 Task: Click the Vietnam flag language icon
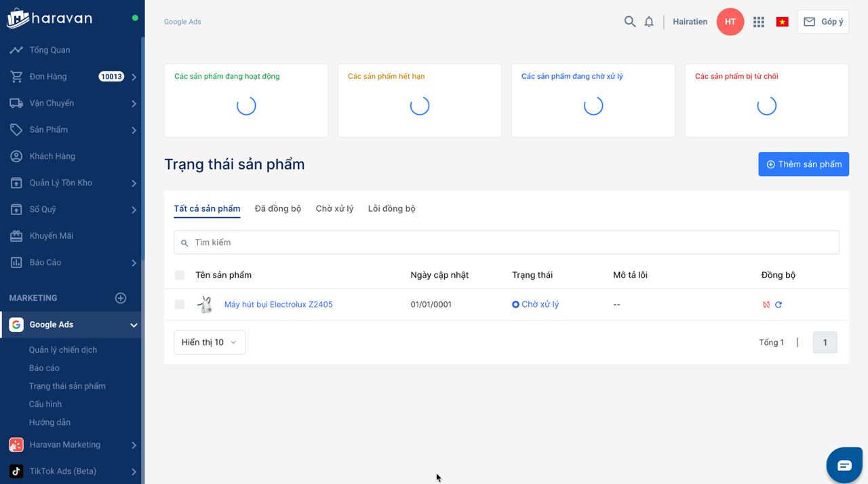(782, 22)
